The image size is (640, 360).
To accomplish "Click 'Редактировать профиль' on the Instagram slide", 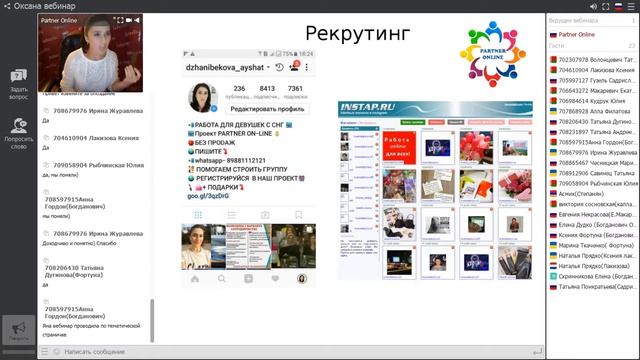I will [x=267, y=109].
